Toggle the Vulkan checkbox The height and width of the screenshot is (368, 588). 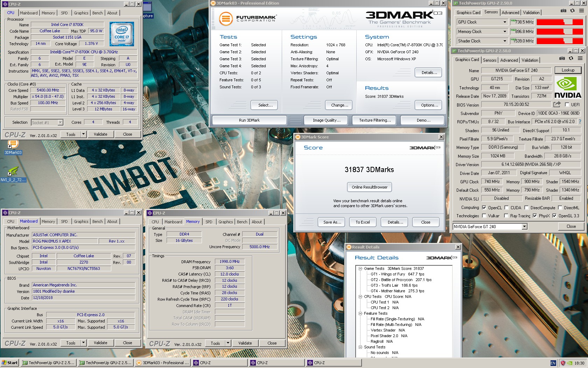pos(484,216)
